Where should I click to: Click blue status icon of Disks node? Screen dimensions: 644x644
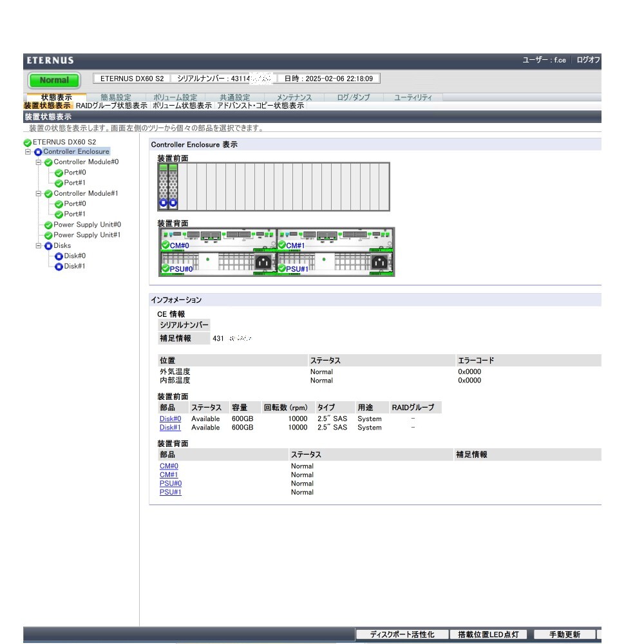click(x=48, y=246)
